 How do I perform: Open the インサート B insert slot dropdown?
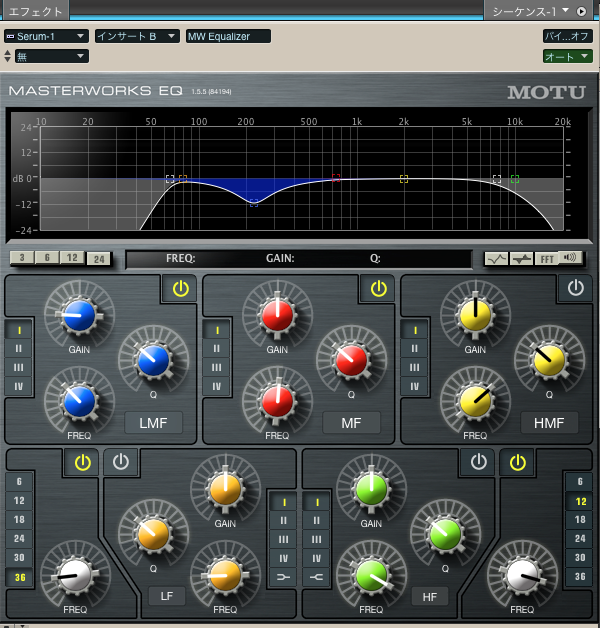coord(137,36)
